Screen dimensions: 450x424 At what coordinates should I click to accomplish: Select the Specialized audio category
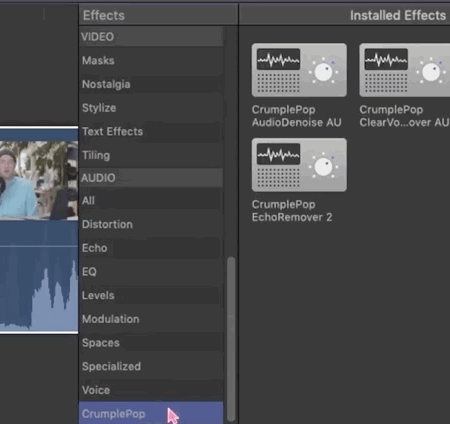pos(151,366)
